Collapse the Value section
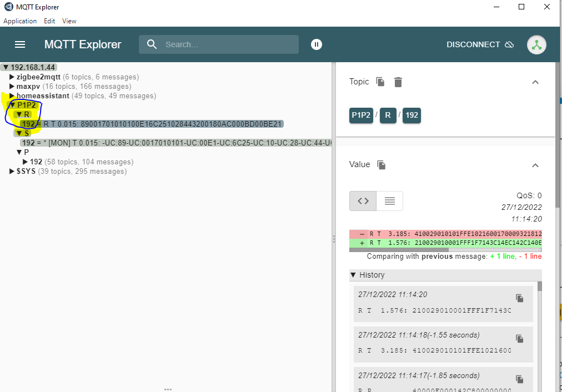Image resolution: width=562 pixels, height=392 pixels. [535, 165]
